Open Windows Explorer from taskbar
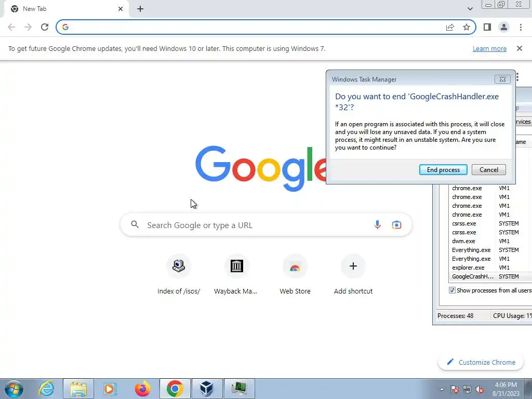Image resolution: width=532 pixels, height=399 pixels. coord(78,389)
